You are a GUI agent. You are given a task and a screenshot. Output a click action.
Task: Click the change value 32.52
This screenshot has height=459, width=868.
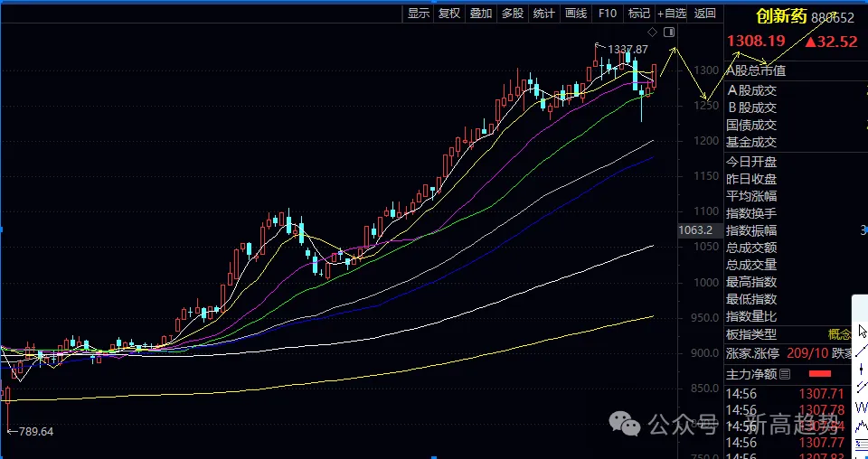click(831, 42)
